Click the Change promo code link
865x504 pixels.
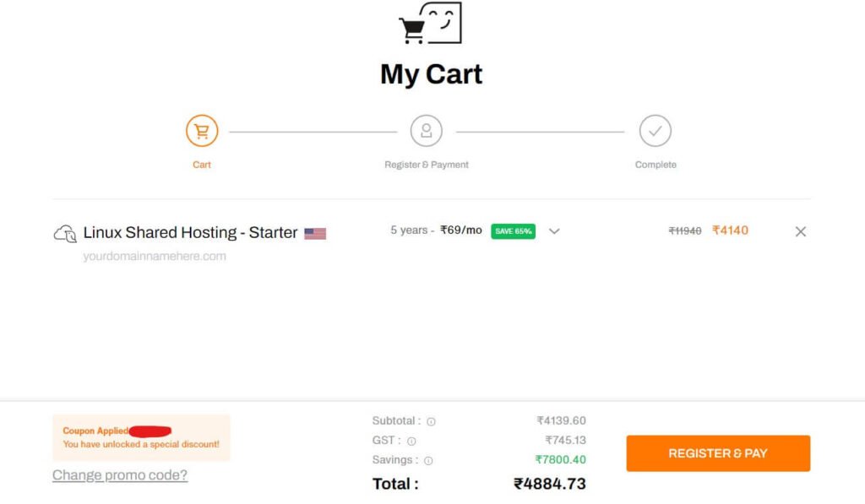tap(120, 474)
